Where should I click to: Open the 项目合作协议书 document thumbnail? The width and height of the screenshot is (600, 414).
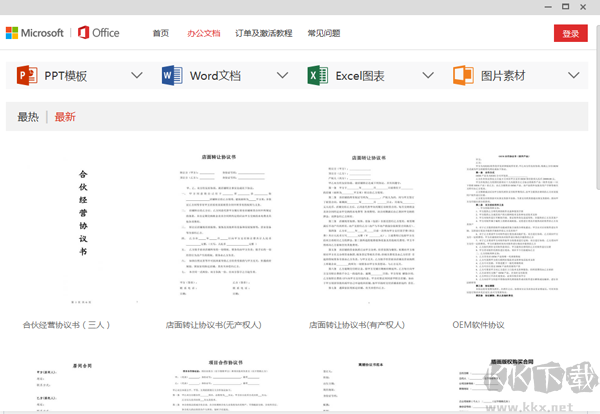tap(225, 385)
